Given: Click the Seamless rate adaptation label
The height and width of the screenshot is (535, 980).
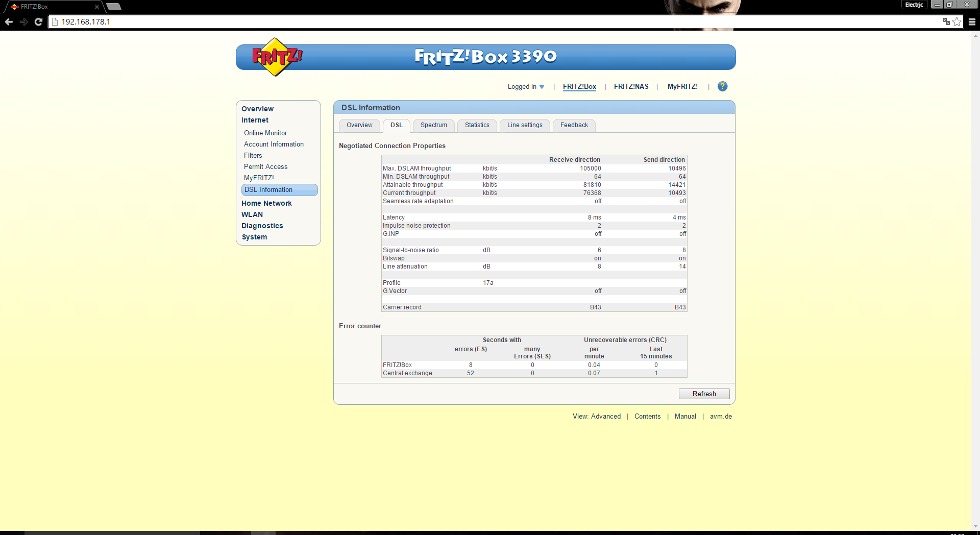Looking at the screenshot, I should click(x=418, y=201).
